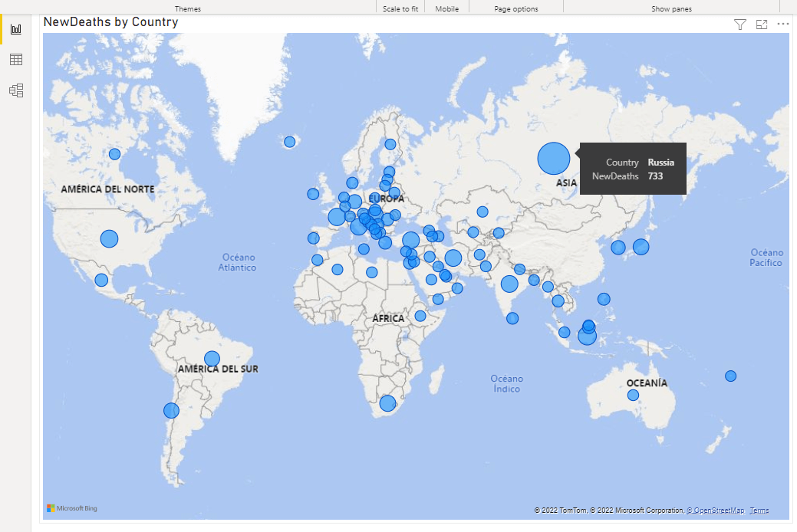Select the United States bubble

[x=109, y=239]
